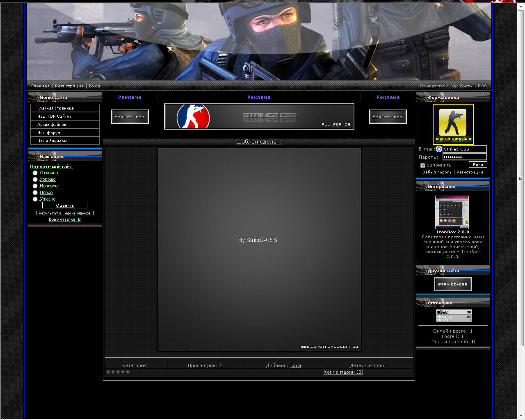Viewport: 525px width, 420px height.
Task: Click the uID icon beside E-mail
Action: tap(439, 149)
